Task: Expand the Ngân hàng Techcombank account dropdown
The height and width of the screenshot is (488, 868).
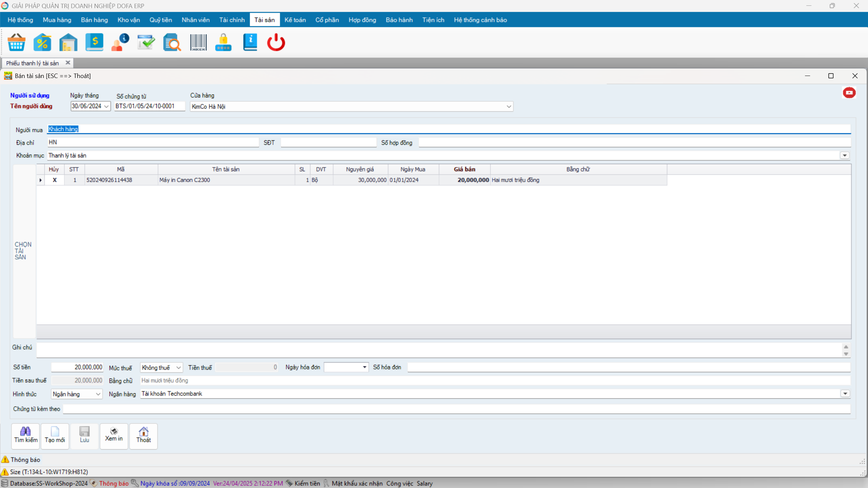Action: click(x=845, y=394)
